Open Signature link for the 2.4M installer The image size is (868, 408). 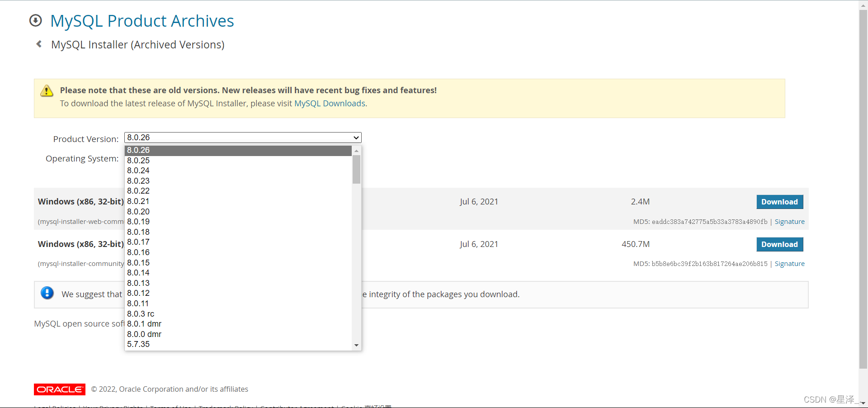coord(790,222)
